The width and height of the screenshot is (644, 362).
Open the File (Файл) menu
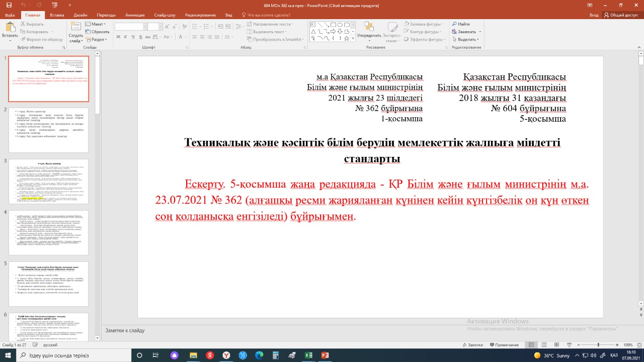point(10,15)
